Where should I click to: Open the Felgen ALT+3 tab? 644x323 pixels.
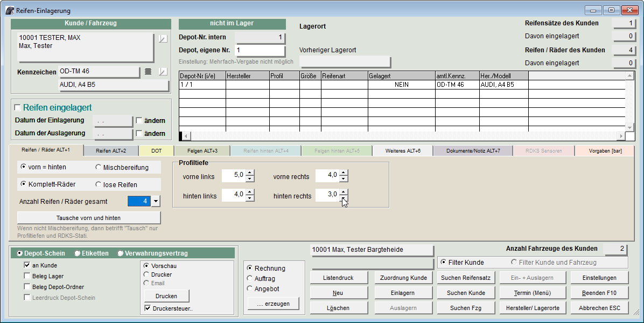tap(202, 150)
